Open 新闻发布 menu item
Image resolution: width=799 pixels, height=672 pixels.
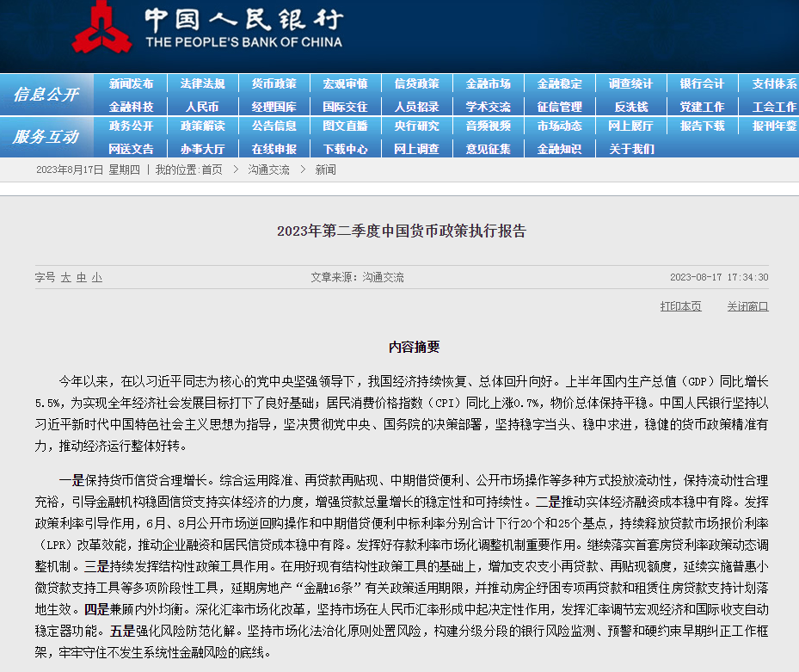131,83
